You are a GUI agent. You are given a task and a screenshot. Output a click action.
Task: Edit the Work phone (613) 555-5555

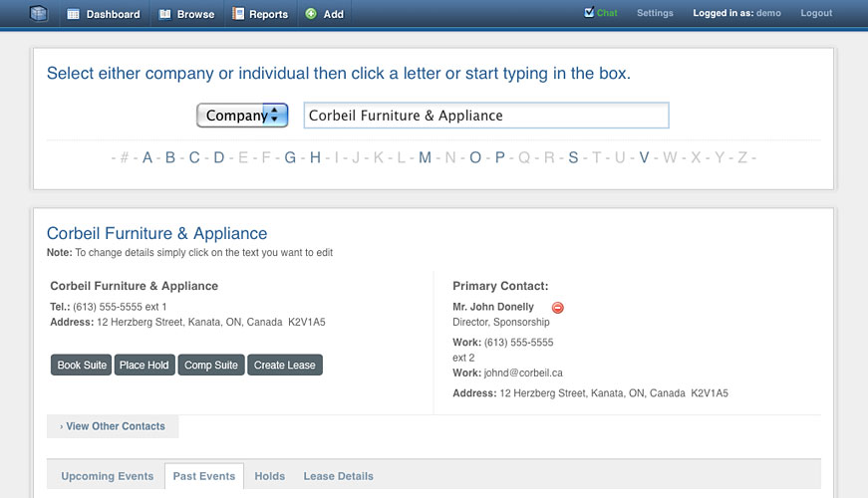pyautogui.click(x=503, y=343)
